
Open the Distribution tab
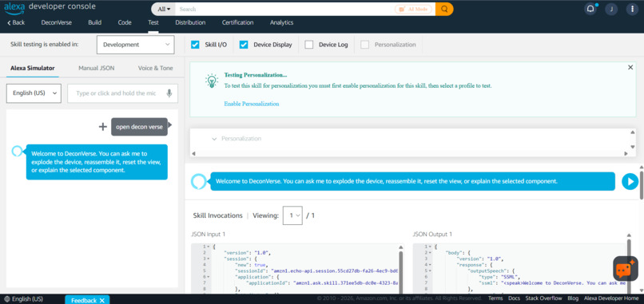tap(190, 22)
